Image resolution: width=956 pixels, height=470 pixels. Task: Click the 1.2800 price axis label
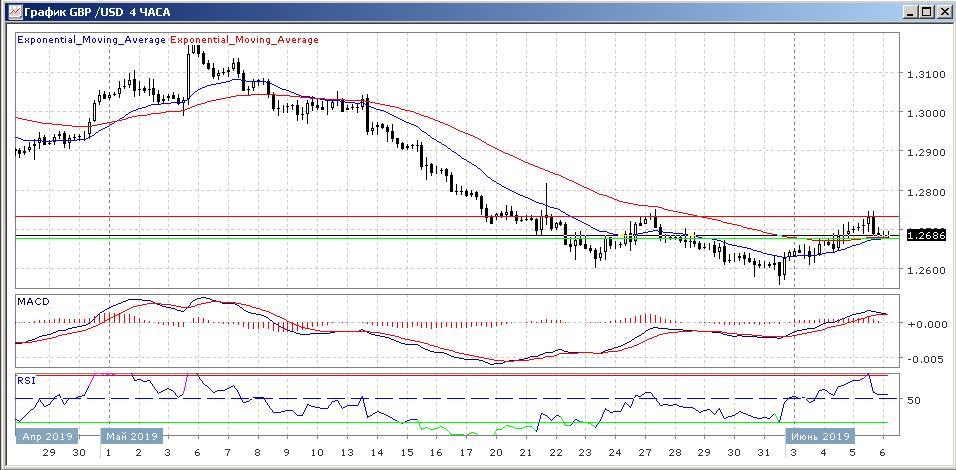point(927,192)
